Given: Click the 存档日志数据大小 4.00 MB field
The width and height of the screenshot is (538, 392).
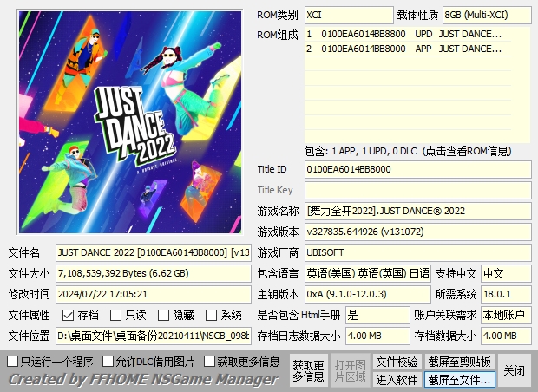Looking at the screenshot, I should click(377, 336).
